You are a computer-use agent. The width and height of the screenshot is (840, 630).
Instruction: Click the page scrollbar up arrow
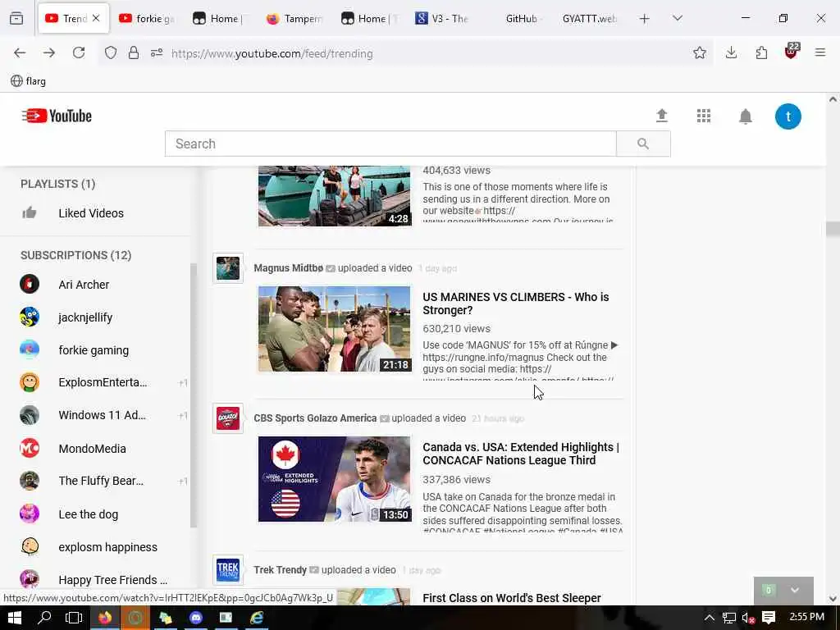click(x=833, y=99)
